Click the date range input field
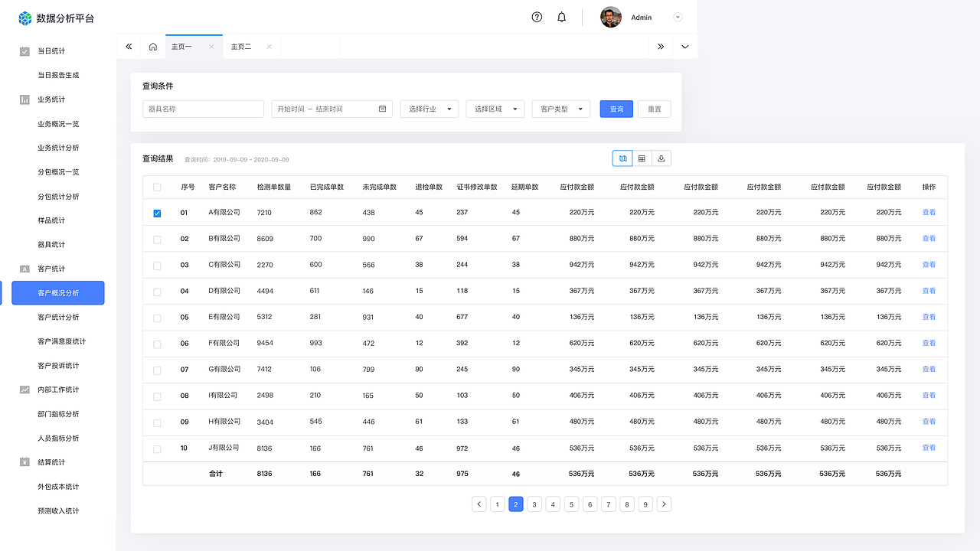Screen dimensions: 980x551 (332, 109)
